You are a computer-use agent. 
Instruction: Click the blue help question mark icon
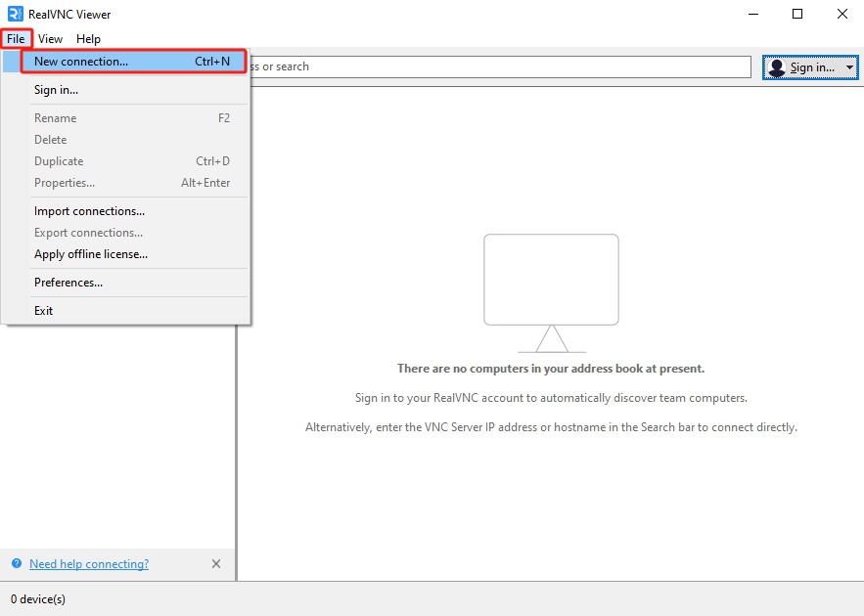[16, 564]
